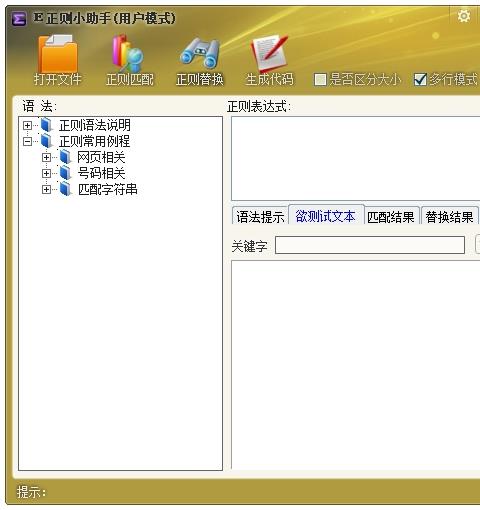Expand the 号码相关 node
The width and height of the screenshot is (480, 510).
(x=46, y=173)
